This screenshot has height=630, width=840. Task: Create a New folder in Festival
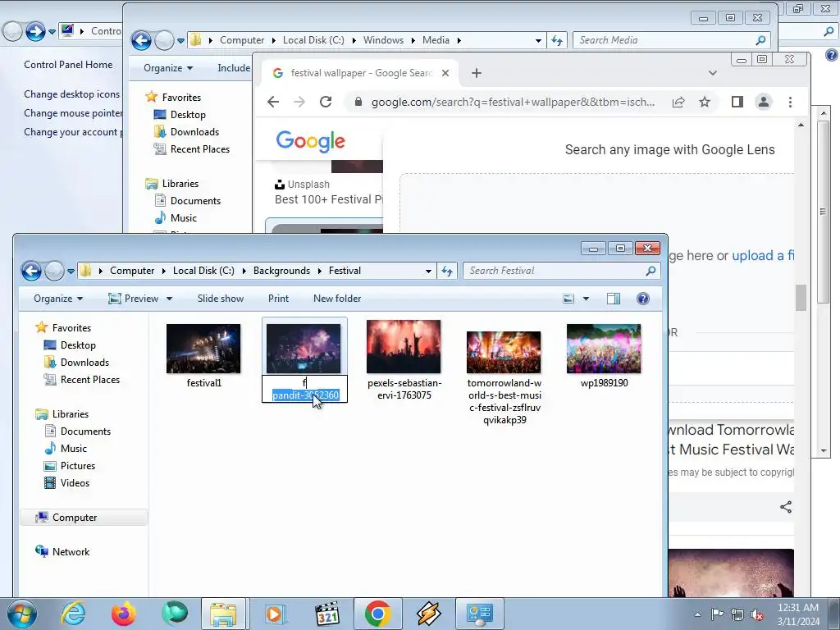click(337, 299)
